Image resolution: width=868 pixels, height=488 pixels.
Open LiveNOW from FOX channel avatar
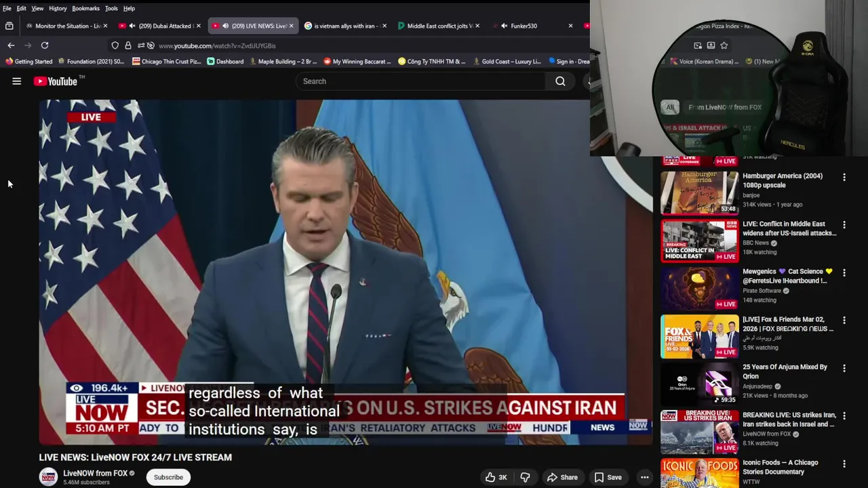click(48, 477)
